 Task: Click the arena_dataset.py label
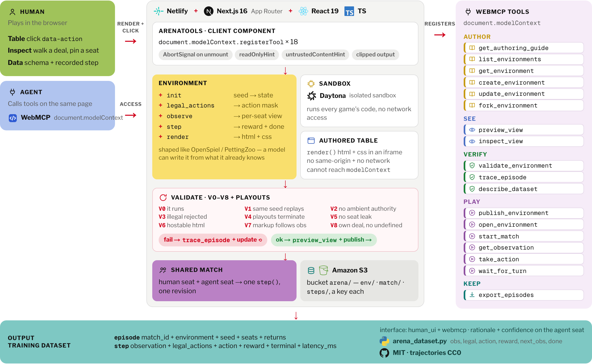coord(420,341)
